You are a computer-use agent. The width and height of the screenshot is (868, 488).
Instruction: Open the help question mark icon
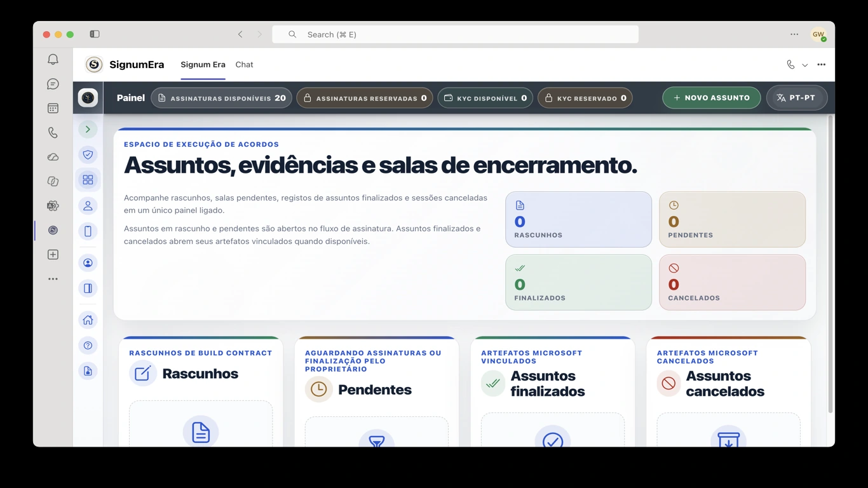(x=88, y=346)
